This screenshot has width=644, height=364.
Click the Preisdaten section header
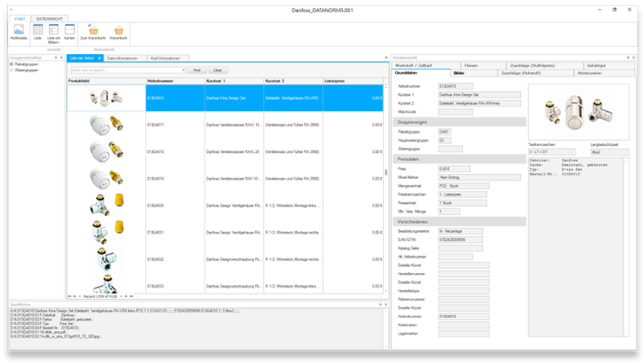[459, 159]
